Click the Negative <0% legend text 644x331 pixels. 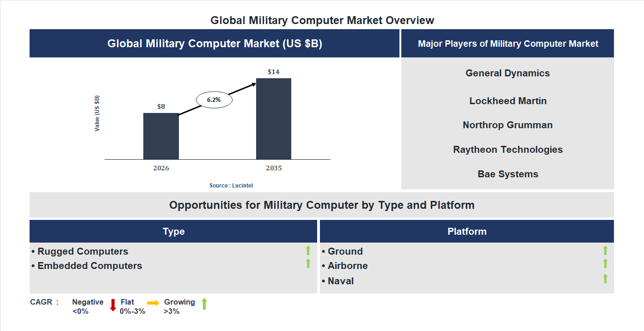click(88, 306)
